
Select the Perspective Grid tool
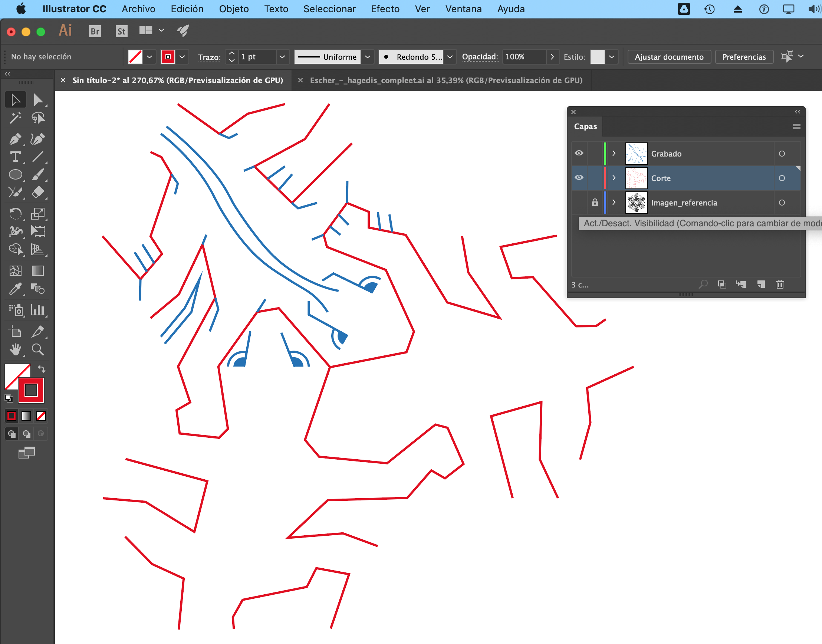[x=38, y=249]
